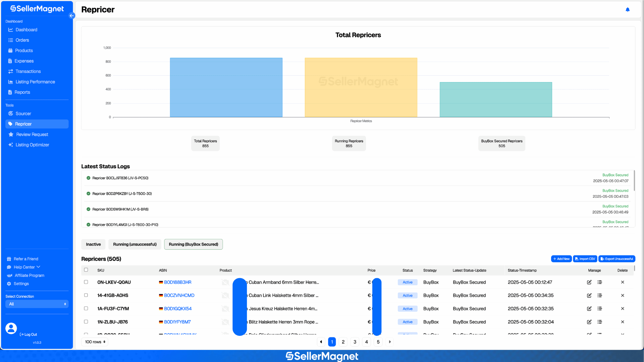Image resolution: width=644 pixels, height=362 pixels.
Task: Open log list for SKU 14-41GB-A0HS
Action: 600,295
